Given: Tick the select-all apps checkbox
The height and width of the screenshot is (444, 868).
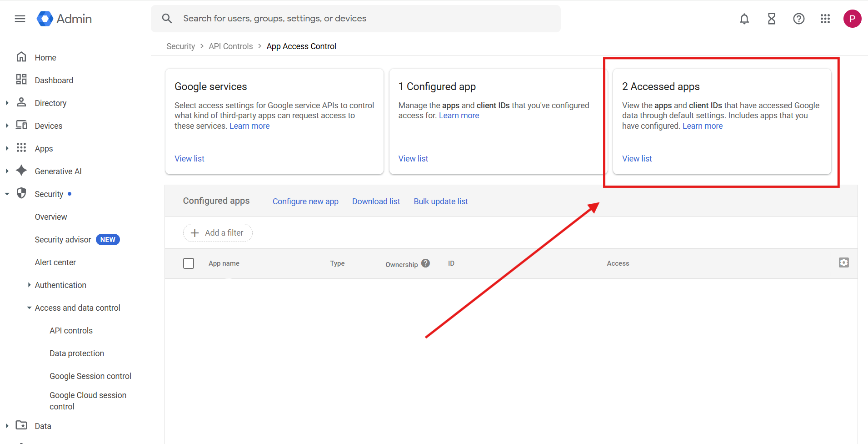Looking at the screenshot, I should 189,263.
